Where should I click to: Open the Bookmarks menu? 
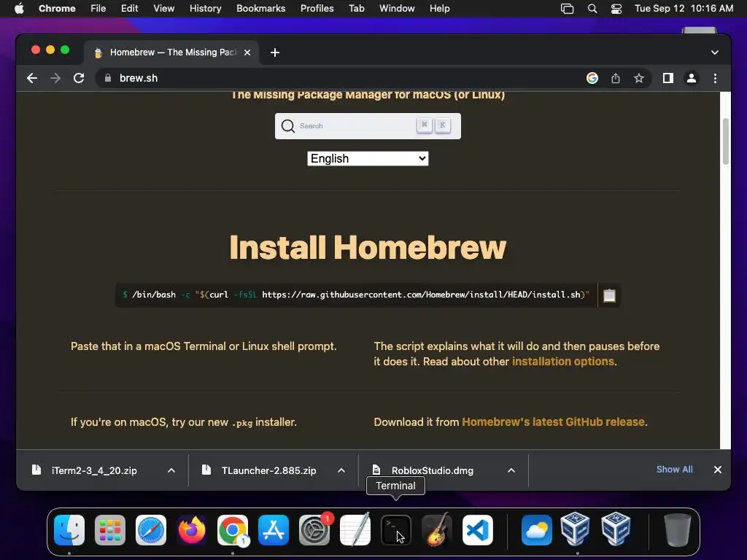[260, 9]
